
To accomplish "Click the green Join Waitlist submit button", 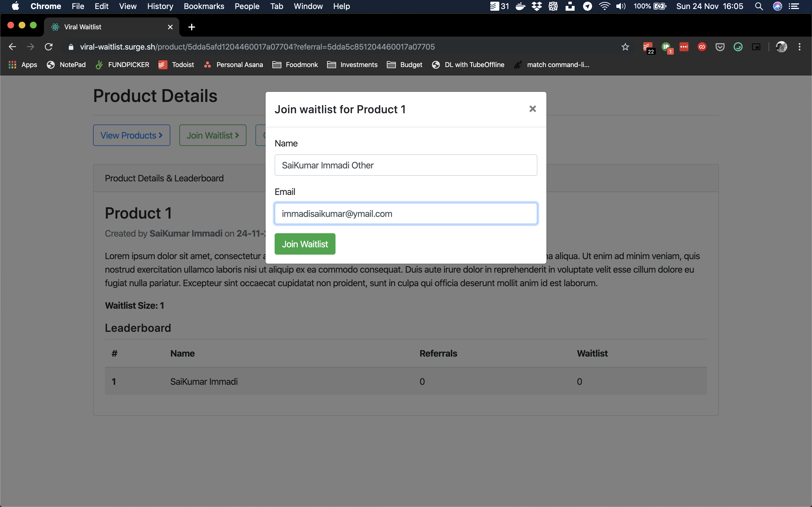I will pyautogui.click(x=305, y=244).
